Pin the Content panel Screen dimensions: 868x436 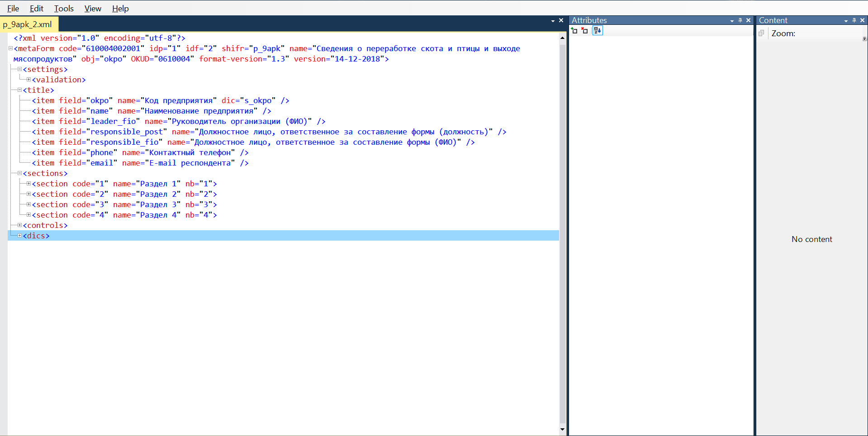pyautogui.click(x=854, y=20)
